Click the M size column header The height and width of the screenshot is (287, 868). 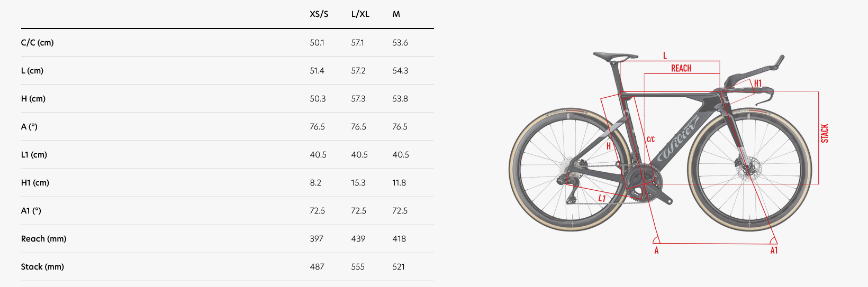(396, 14)
